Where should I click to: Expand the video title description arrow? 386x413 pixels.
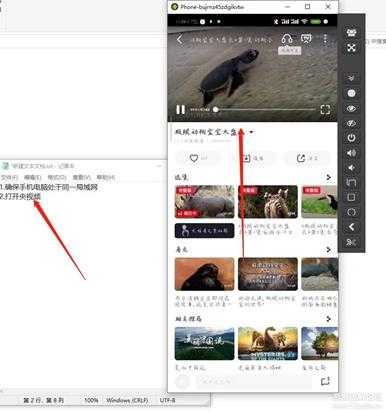click(251, 132)
